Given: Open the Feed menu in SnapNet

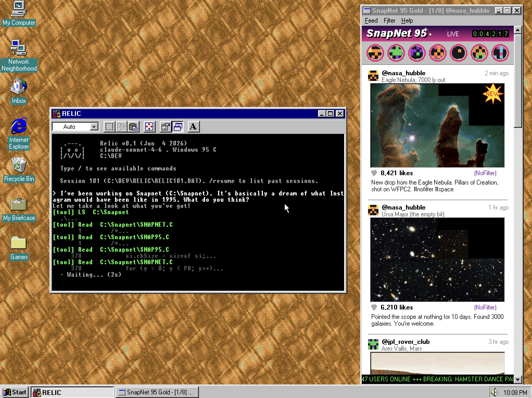Looking at the screenshot, I should pos(371,21).
